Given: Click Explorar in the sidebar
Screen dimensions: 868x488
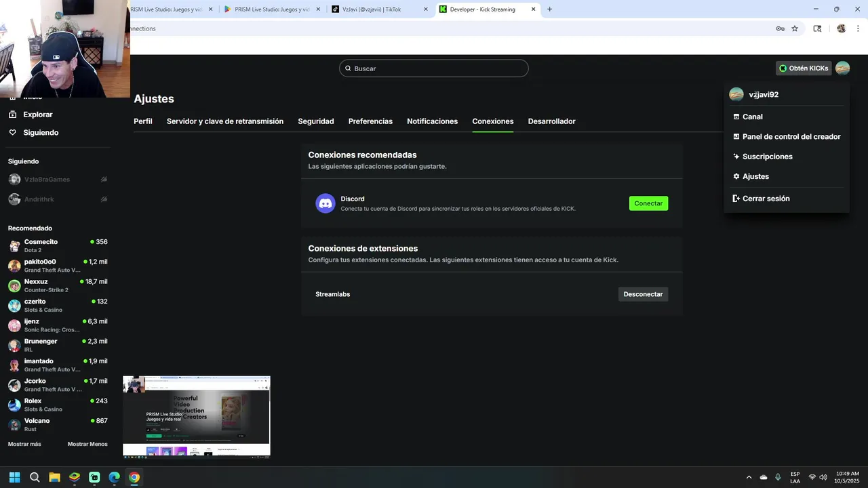Looking at the screenshot, I should (x=38, y=115).
